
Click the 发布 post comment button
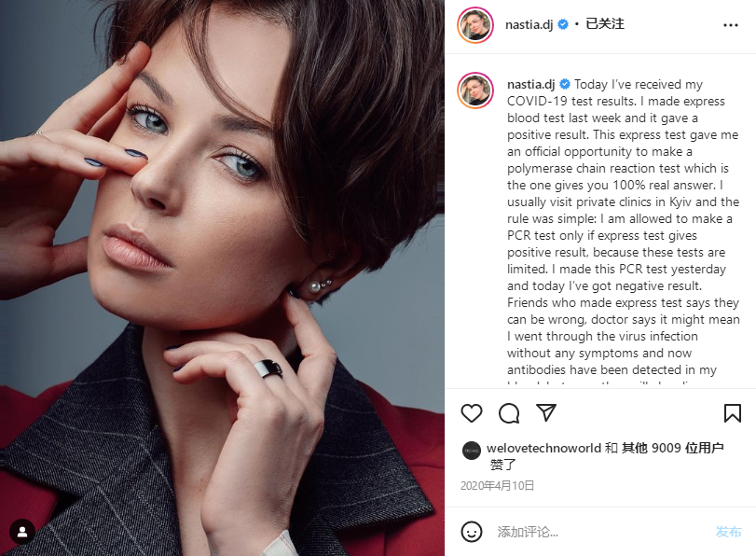(728, 532)
